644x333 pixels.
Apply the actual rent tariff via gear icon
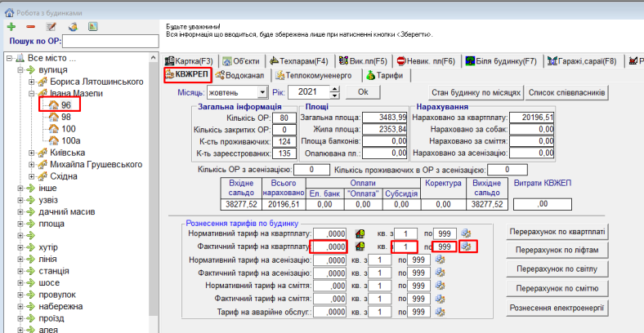point(467,246)
